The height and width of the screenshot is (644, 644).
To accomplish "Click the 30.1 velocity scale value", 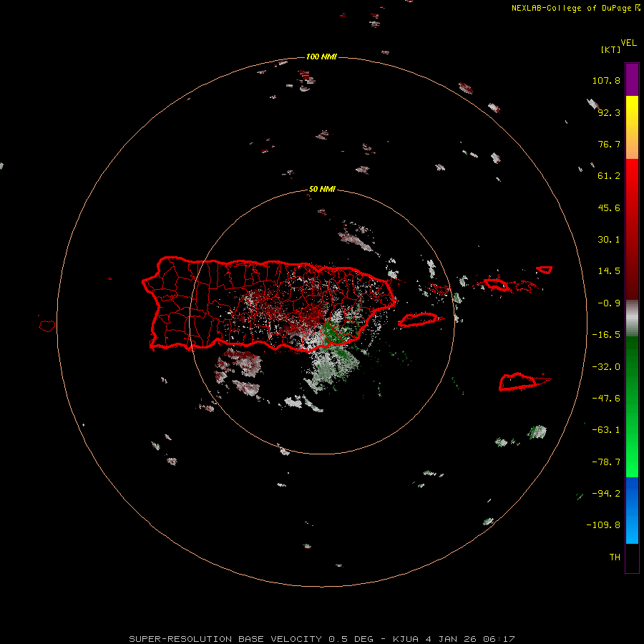I will [609, 240].
